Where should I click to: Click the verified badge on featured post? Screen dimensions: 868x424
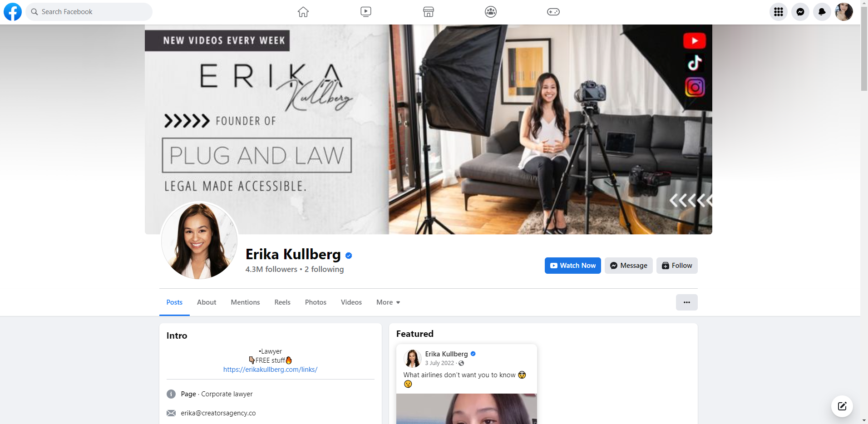click(473, 354)
